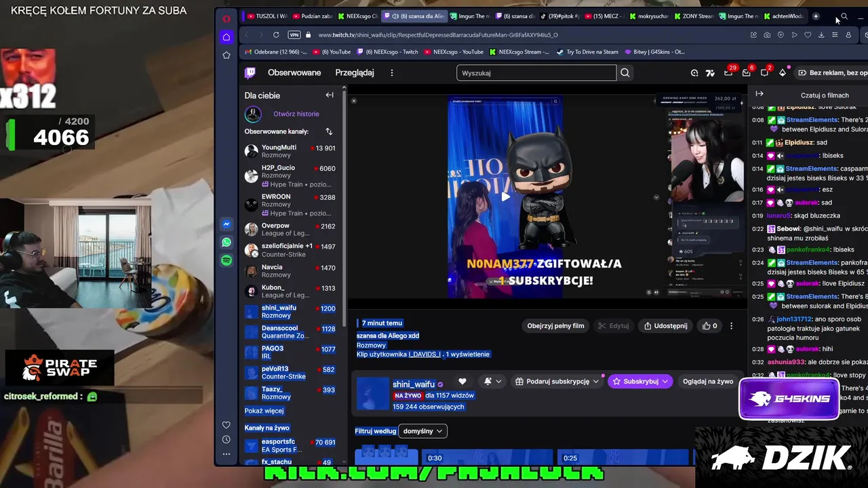Submit search with the magnifier button

pyautogui.click(x=625, y=73)
